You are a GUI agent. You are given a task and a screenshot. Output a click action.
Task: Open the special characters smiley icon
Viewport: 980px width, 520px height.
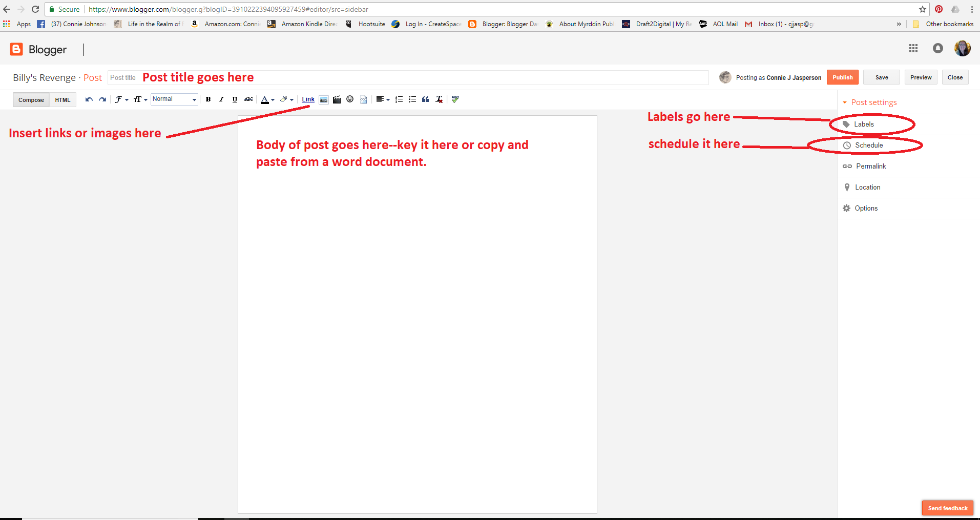350,99
